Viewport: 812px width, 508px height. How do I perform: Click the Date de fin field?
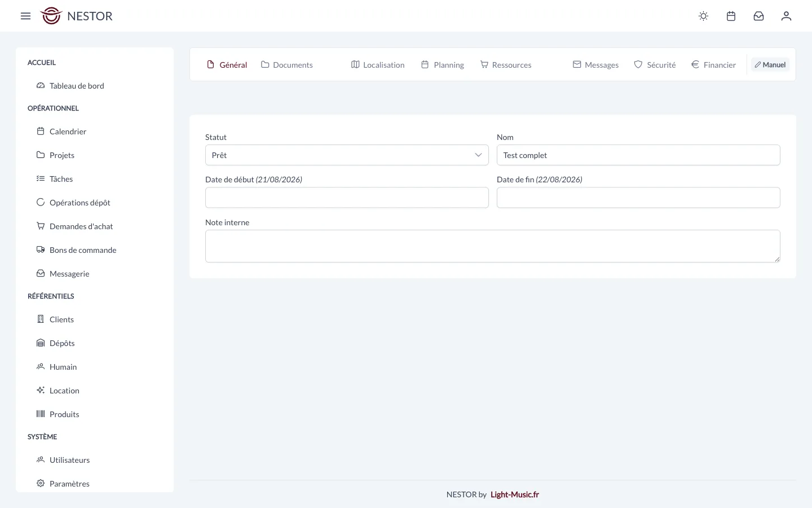tap(638, 198)
